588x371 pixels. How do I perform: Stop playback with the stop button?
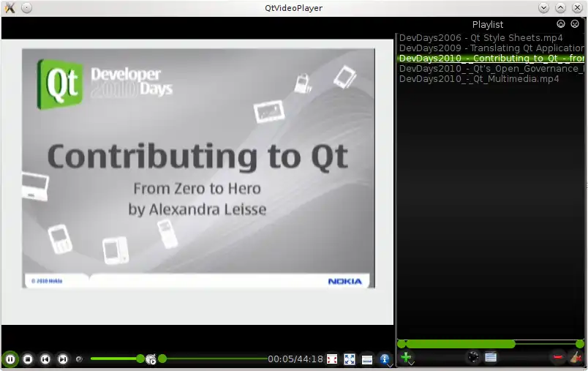[x=28, y=359]
